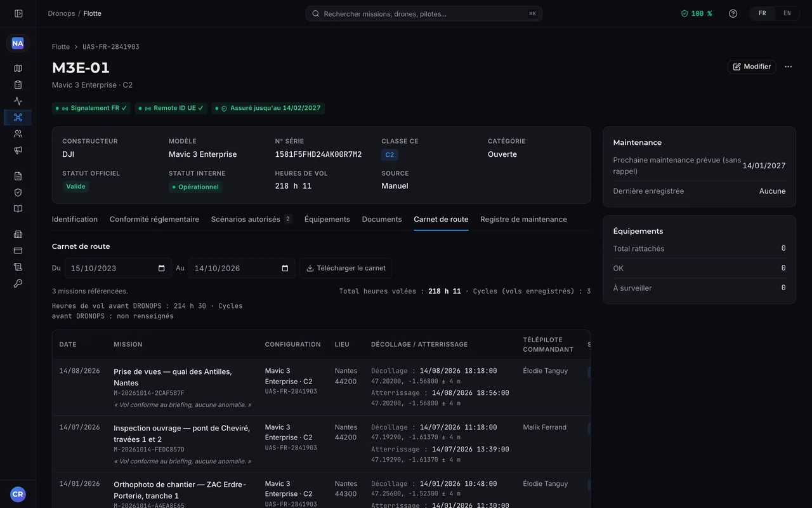The image size is (812, 508).
Task: Open the CR user avatar
Action: tap(18, 494)
